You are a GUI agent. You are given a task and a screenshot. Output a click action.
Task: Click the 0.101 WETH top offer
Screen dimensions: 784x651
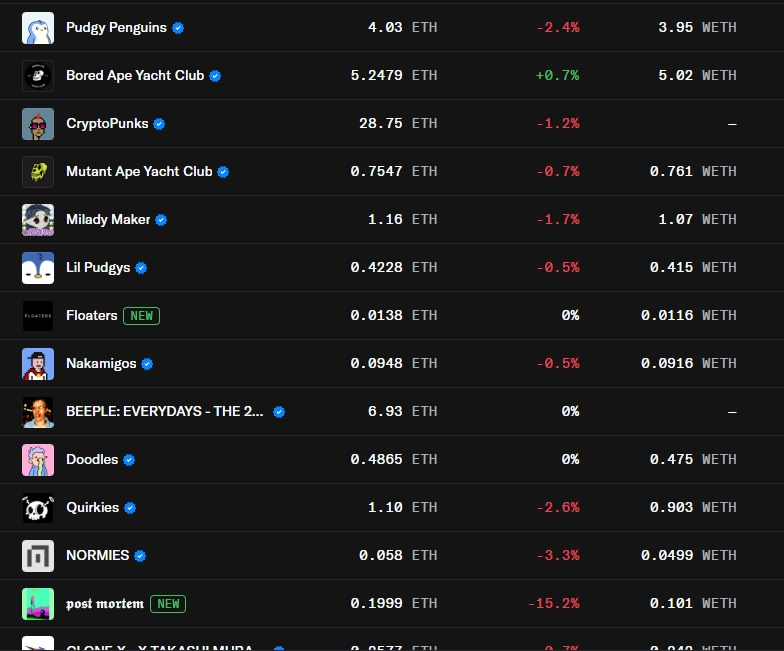[x=693, y=604]
